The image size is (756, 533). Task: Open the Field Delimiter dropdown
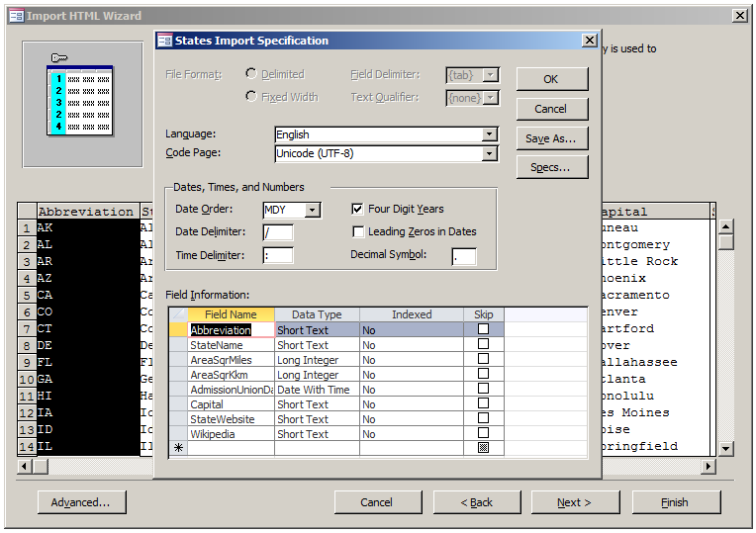point(491,75)
